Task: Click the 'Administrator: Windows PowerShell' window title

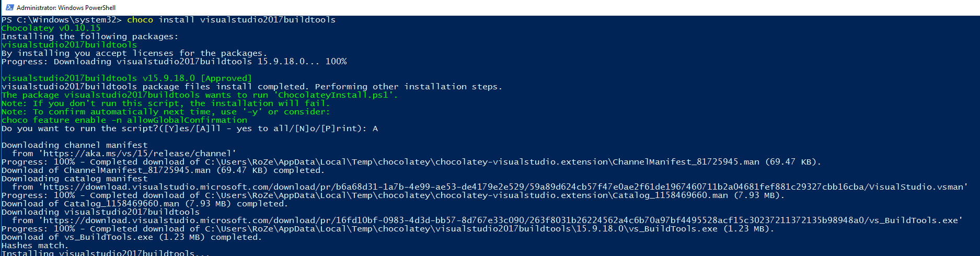Action: [66, 8]
